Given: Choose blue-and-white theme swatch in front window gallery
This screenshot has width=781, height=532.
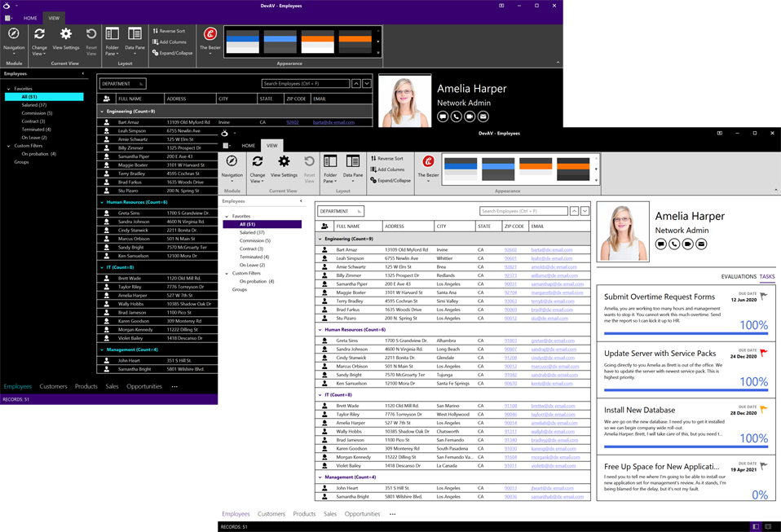Looking at the screenshot, I should tap(461, 169).
